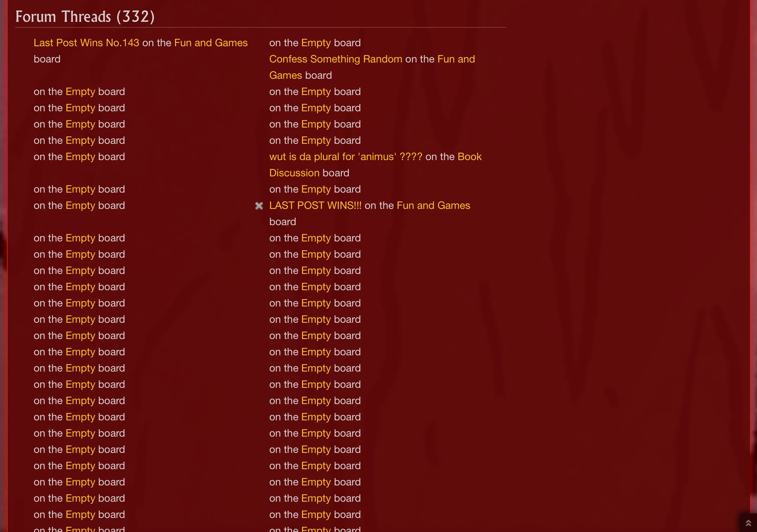
Task: Open the Confess Something Random thread
Action: pyautogui.click(x=336, y=59)
